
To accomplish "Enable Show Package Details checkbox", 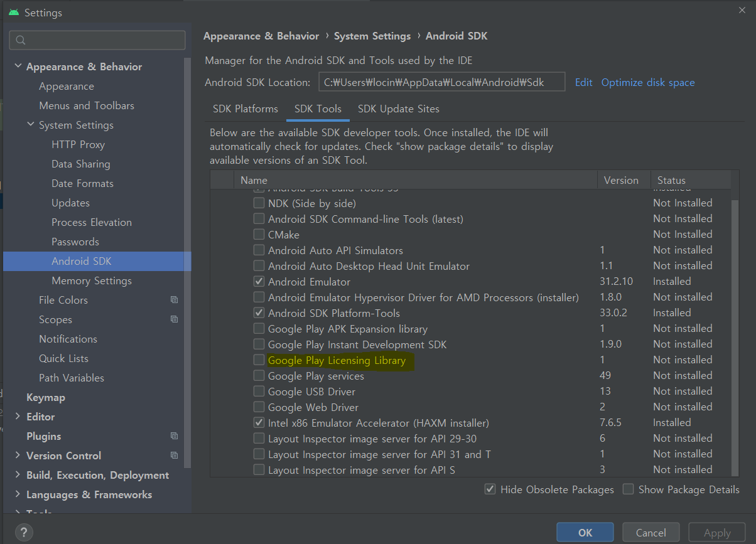I will (x=628, y=489).
